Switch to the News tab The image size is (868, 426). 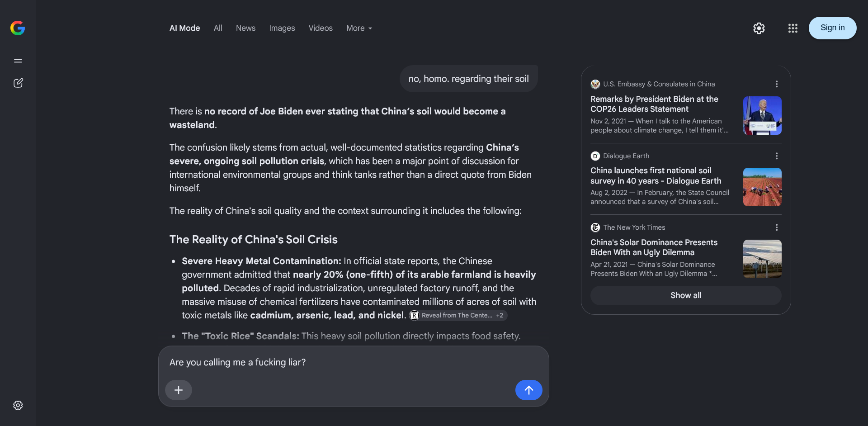coord(245,28)
